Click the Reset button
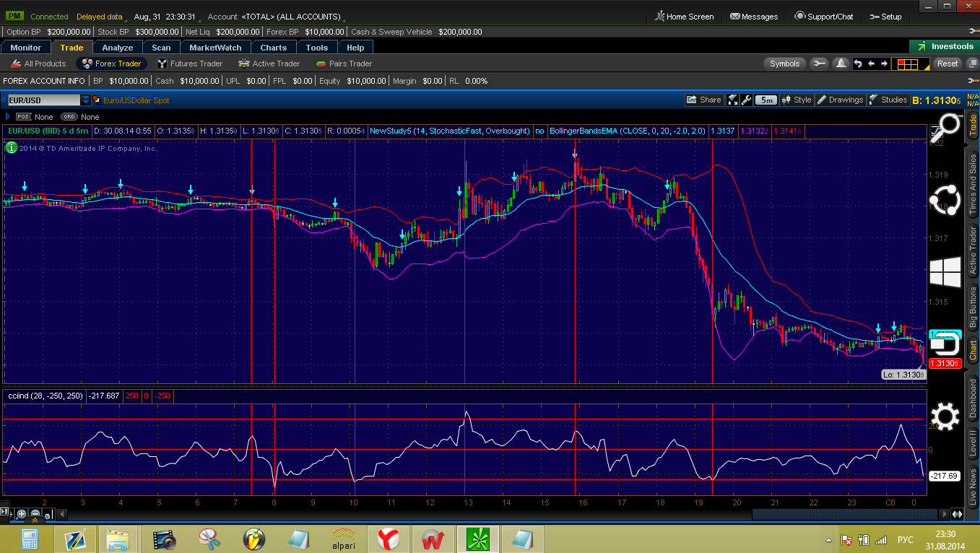 coord(947,64)
